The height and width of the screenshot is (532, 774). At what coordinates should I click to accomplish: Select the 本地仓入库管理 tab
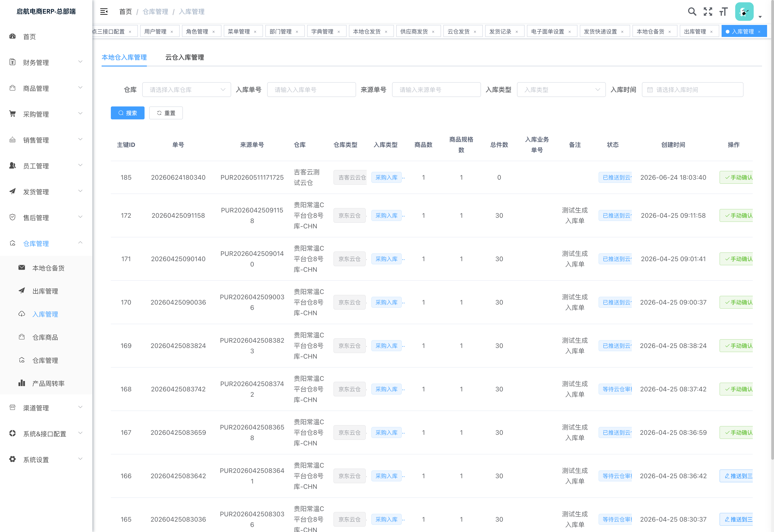[124, 57]
